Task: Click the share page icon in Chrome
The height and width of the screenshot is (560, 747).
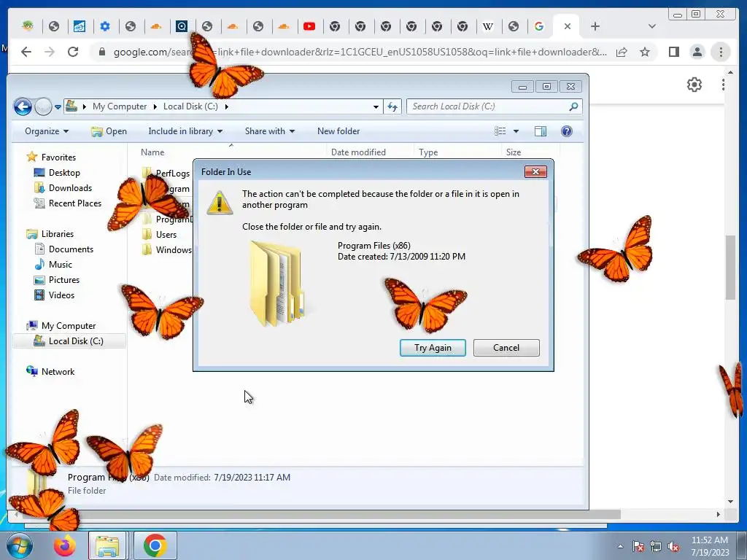Action: click(x=622, y=52)
